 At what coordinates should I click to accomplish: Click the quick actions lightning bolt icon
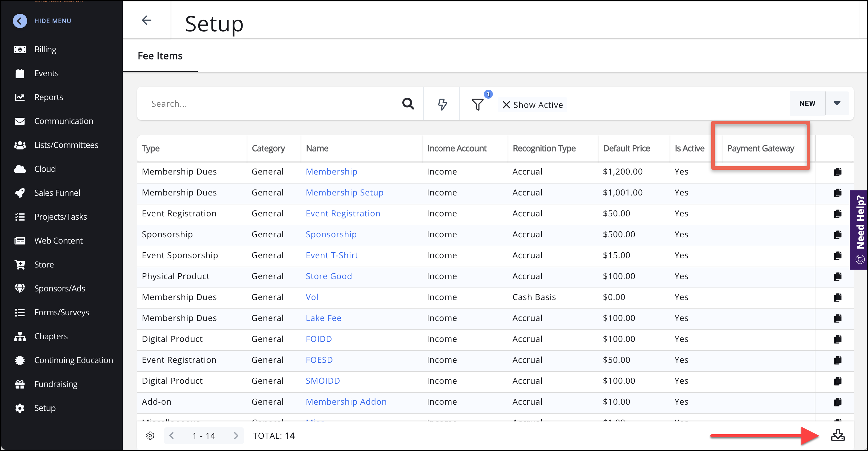(x=442, y=104)
